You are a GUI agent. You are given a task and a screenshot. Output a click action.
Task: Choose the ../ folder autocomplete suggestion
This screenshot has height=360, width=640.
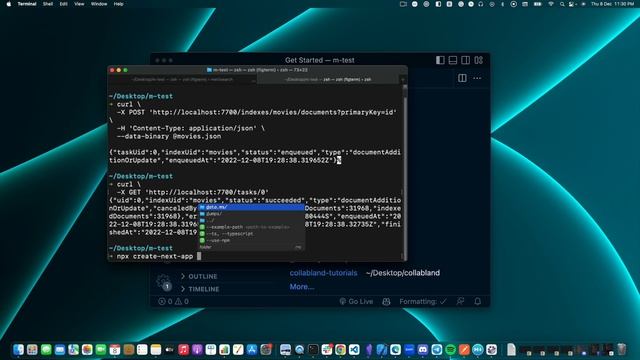pos(251,220)
